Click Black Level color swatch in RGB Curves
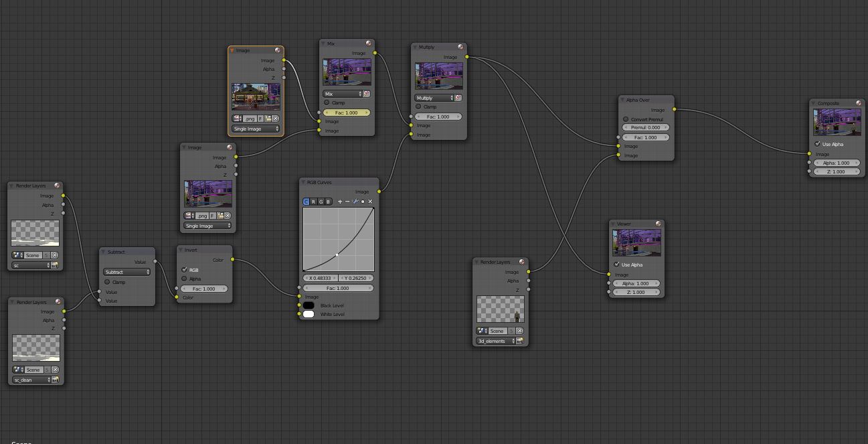The image size is (868, 444). [x=309, y=305]
